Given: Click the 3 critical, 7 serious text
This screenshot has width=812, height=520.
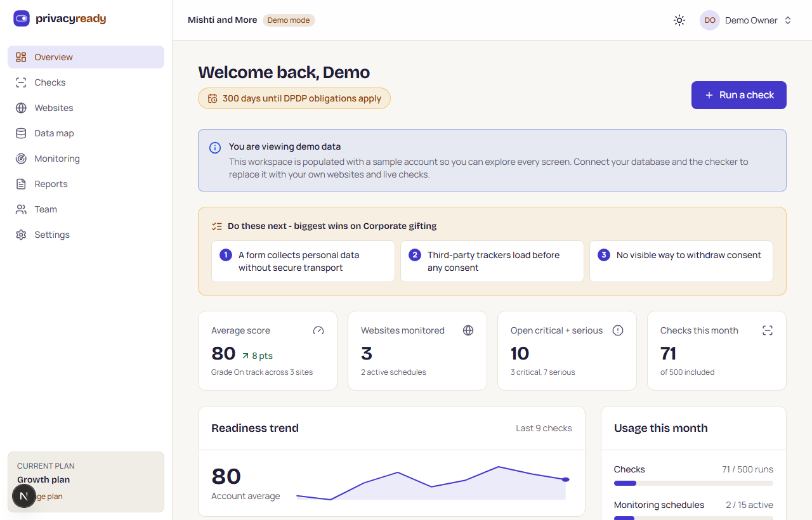Looking at the screenshot, I should point(543,372).
